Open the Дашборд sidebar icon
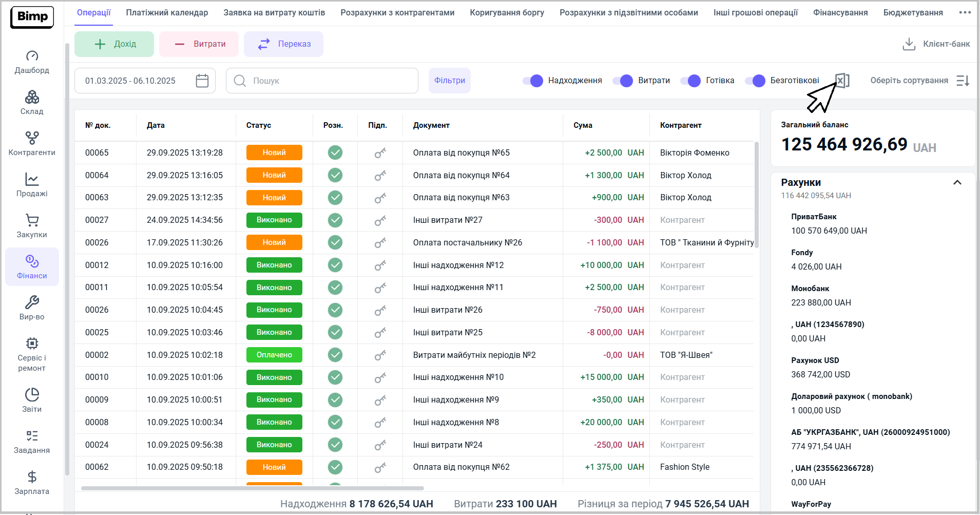 point(32,61)
